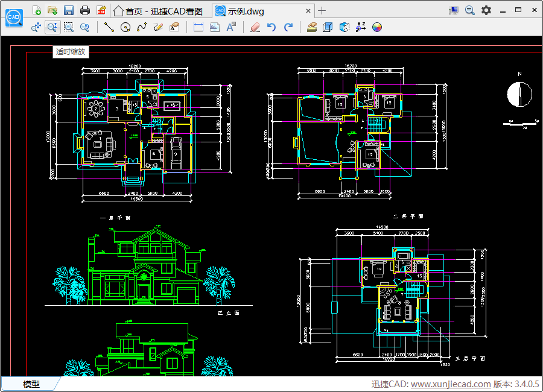Screen dimensions: 543x392
Task: Select the Pan move tool
Action: (x=36, y=27)
